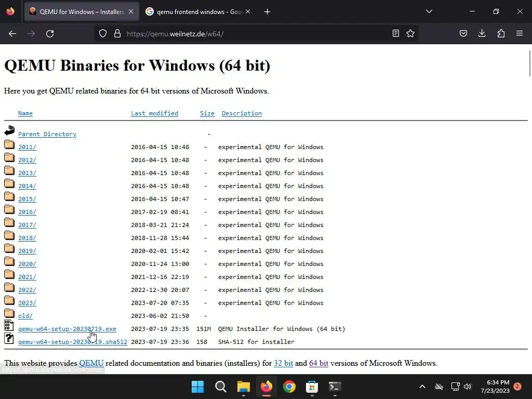This screenshot has width=532, height=399.
Task: Click the folder icon beside 2011/
Action: click(x=9, y=145)
